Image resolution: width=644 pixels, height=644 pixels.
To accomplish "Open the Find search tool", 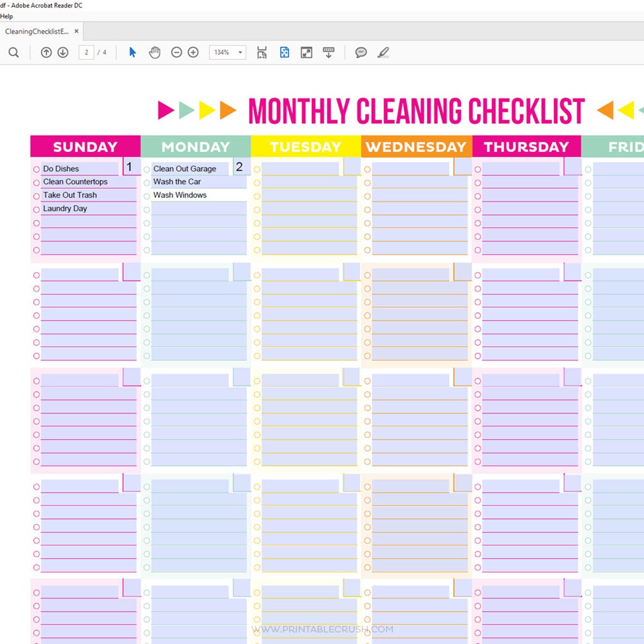I will 14,52.
